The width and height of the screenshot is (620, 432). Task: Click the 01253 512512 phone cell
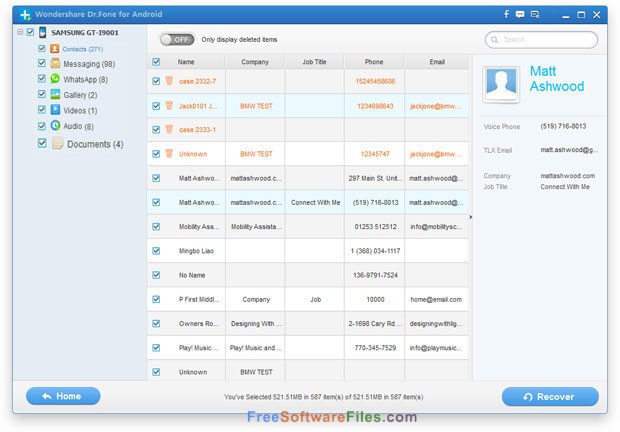375,226
